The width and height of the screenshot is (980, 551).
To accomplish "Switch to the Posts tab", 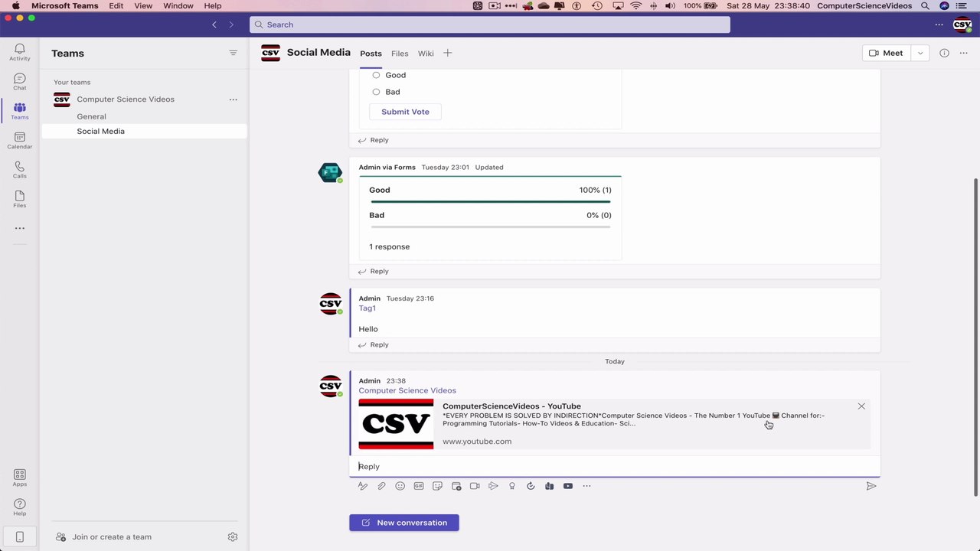I will [x=371, y=54].
